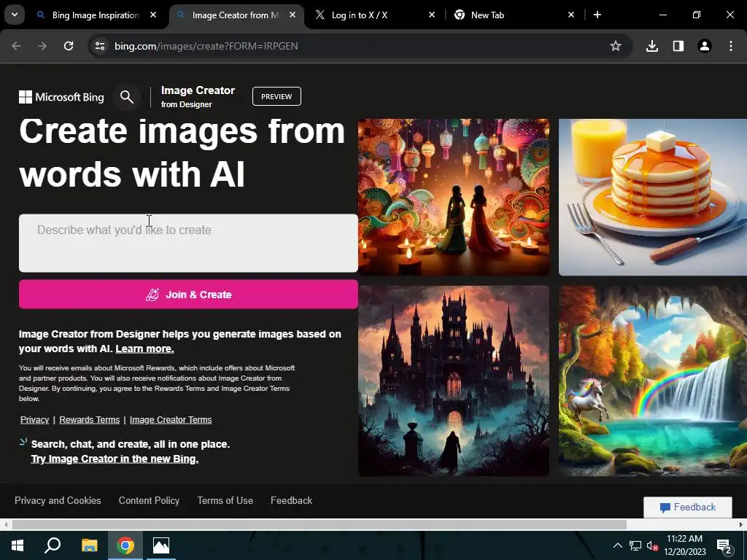Go back to previous page
The image size is (747, 560).
pyautogui.click(x=16, y=46)
